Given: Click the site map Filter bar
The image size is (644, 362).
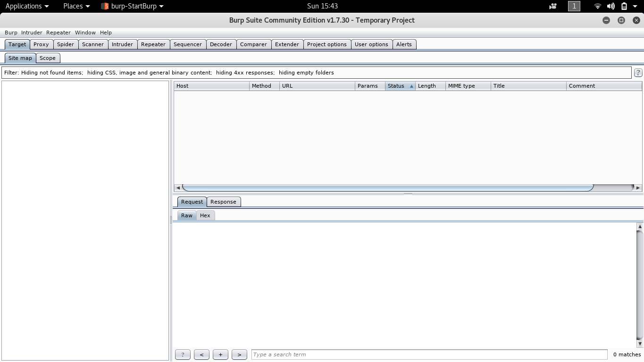Looking at the screenshot, I should [x=317, y=73].
